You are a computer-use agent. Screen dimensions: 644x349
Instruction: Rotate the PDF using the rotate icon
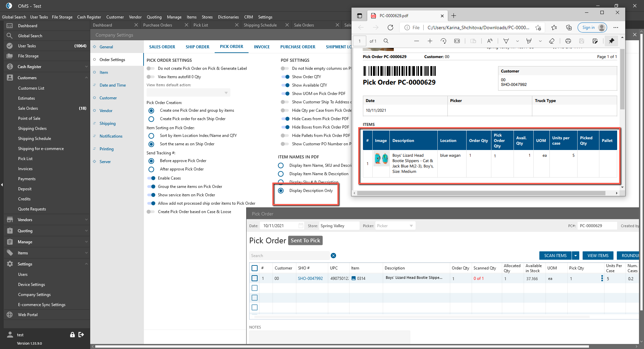pos(443,41)
